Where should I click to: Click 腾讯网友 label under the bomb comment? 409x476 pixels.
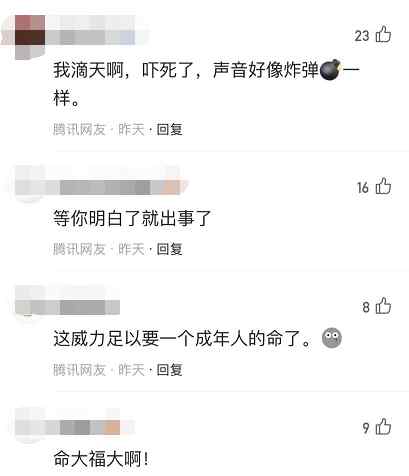point(79,129)
